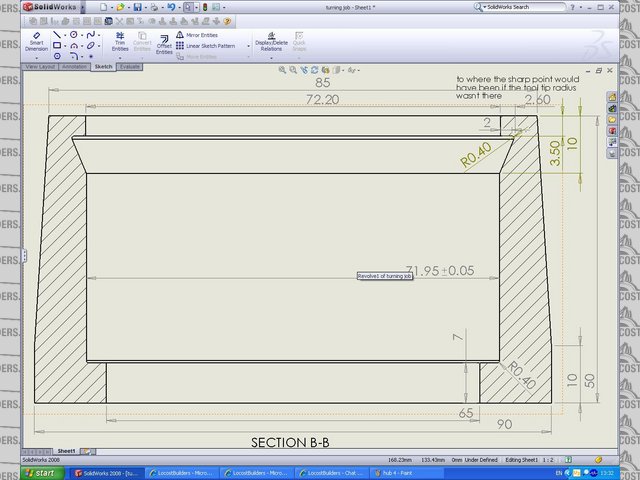Click the Mirror Entities command

(x=203, y=35)
